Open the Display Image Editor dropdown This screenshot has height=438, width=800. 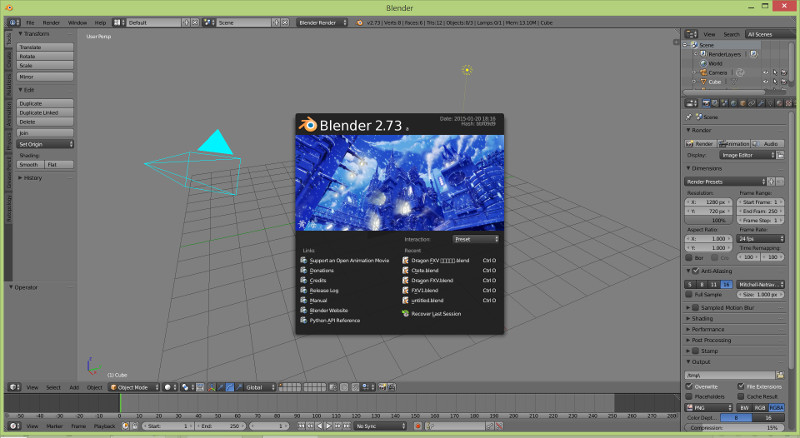click(747, 155)
